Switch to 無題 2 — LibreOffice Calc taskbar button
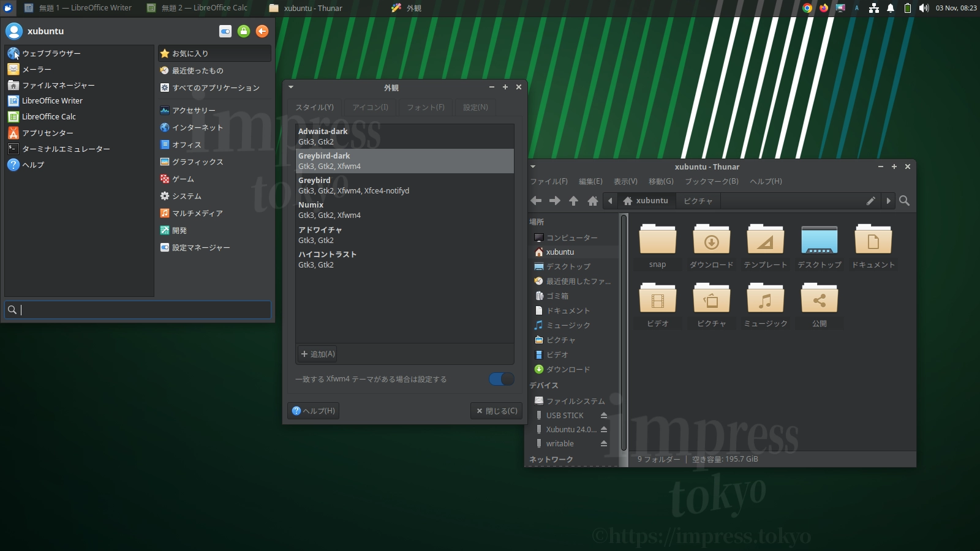This screenshot has height=551, width=980. [x=197, y=8]
